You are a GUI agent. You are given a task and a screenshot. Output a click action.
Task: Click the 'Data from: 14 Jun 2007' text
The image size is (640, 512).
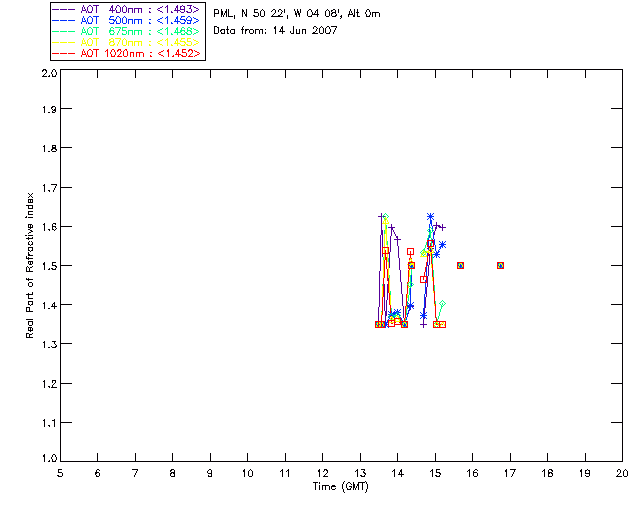click(275, 30)
